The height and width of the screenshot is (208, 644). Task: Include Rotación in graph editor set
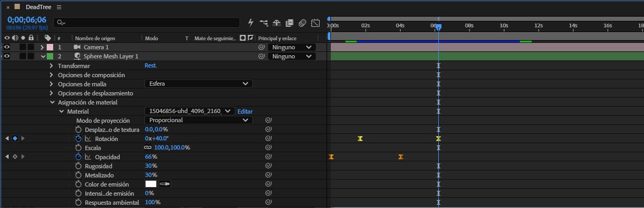coord(88,139)
